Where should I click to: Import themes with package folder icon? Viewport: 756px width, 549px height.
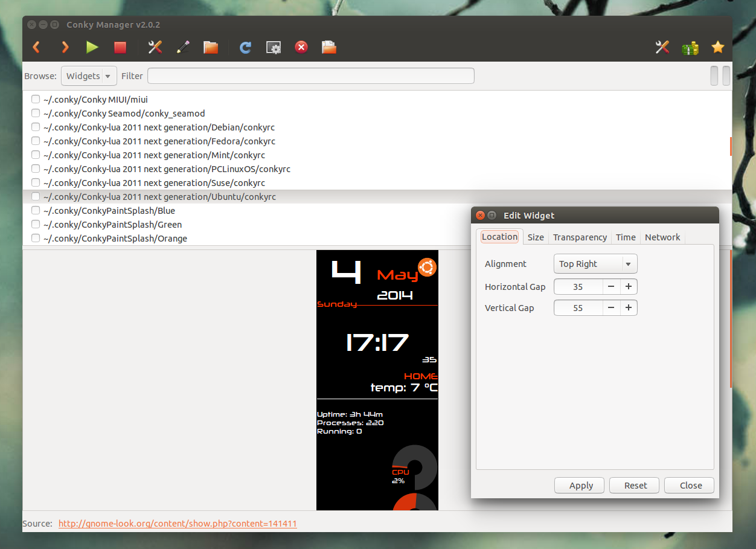(x=329, y=47)
